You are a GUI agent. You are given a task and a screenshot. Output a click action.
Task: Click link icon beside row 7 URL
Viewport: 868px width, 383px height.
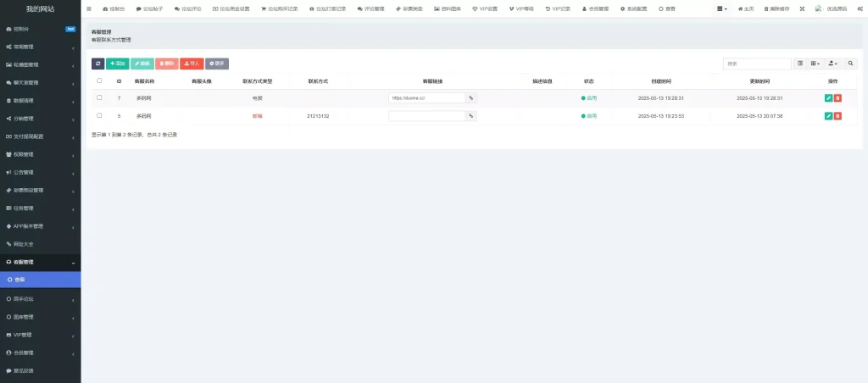pos(471,98)
